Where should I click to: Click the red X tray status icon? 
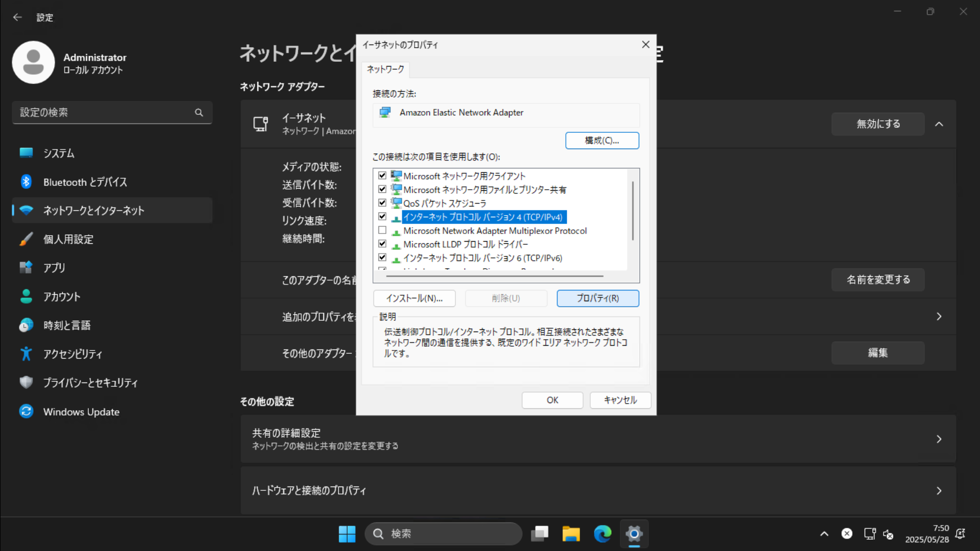[x=847, y=534]
